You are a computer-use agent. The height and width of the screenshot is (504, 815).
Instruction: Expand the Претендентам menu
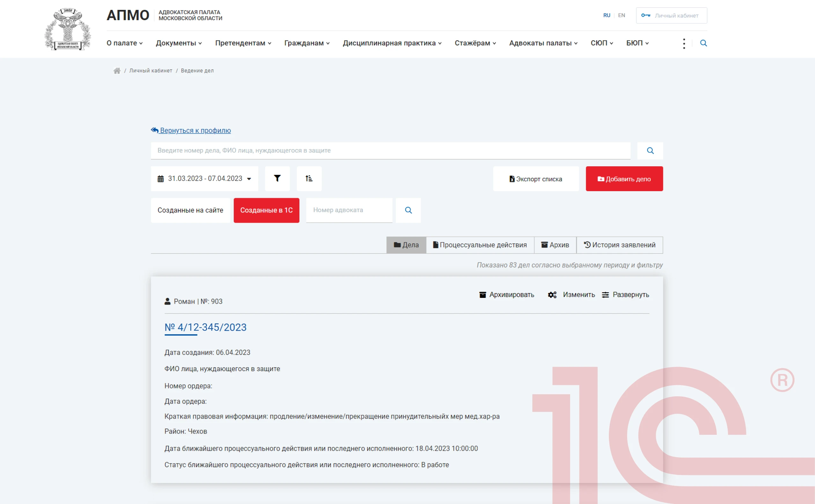pyautogui.click(x=243, y=43)
